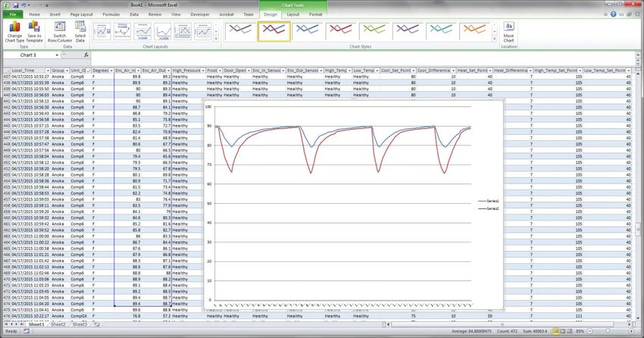
Task: Open the Degrees column filter dropdown
Action: coord(111,70)
